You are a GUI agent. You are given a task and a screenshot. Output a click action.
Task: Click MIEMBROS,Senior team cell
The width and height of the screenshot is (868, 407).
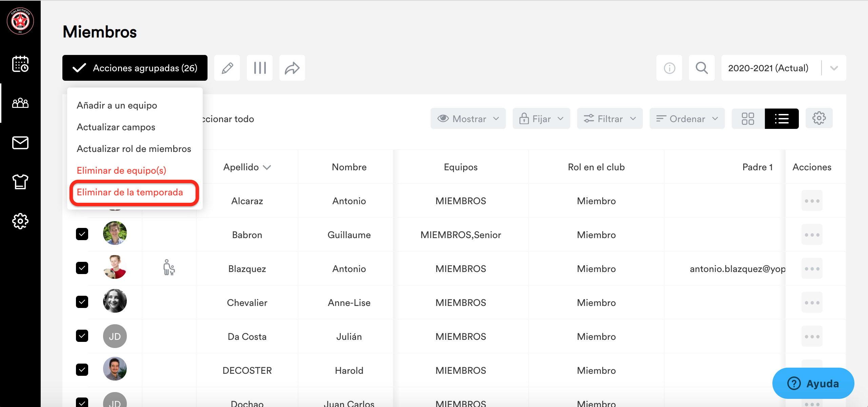click(x=461, y=235)
